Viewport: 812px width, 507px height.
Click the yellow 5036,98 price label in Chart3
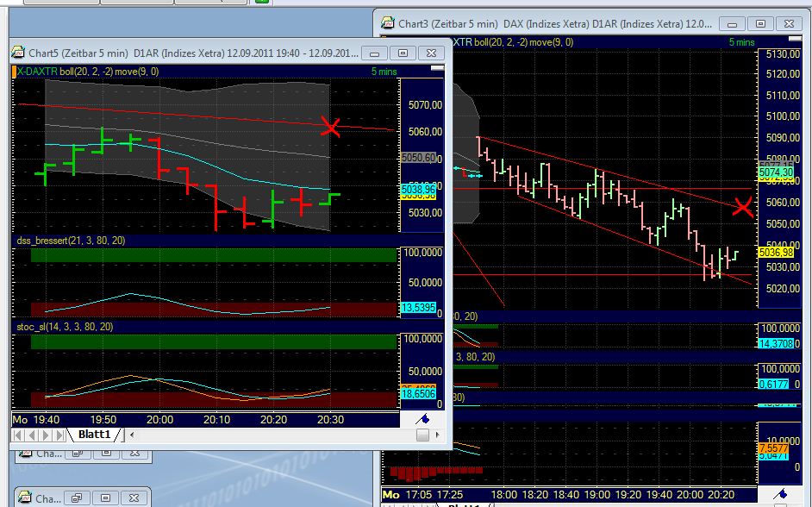tap(776, 252)
